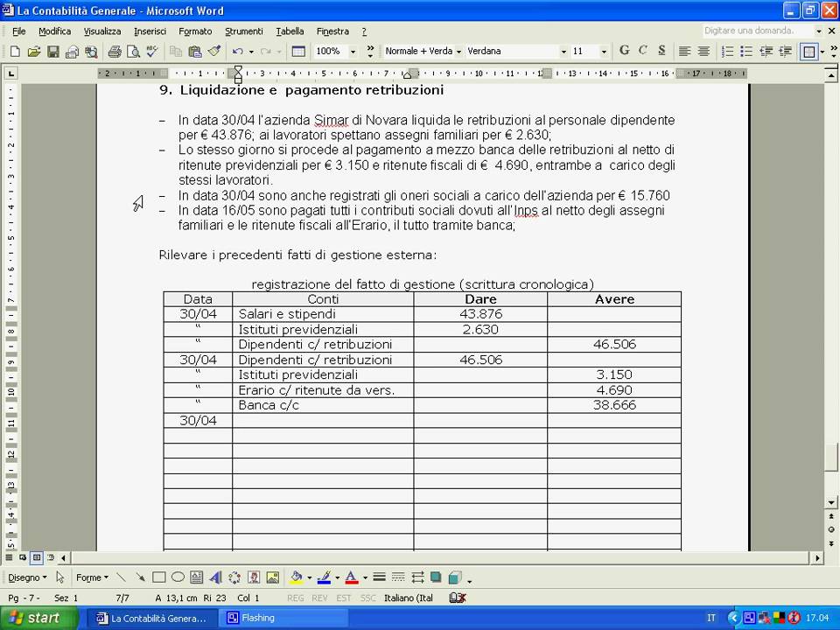840x630 pixels.
Task: Open Print Preview from toolbar
Action: click(132, 52)
